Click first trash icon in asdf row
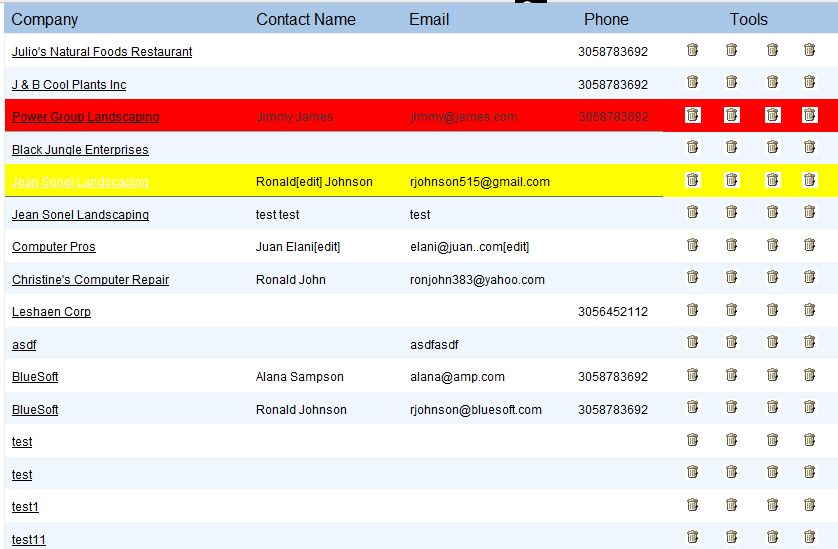This screenshot has width=838, height=549. pos(693,342)
